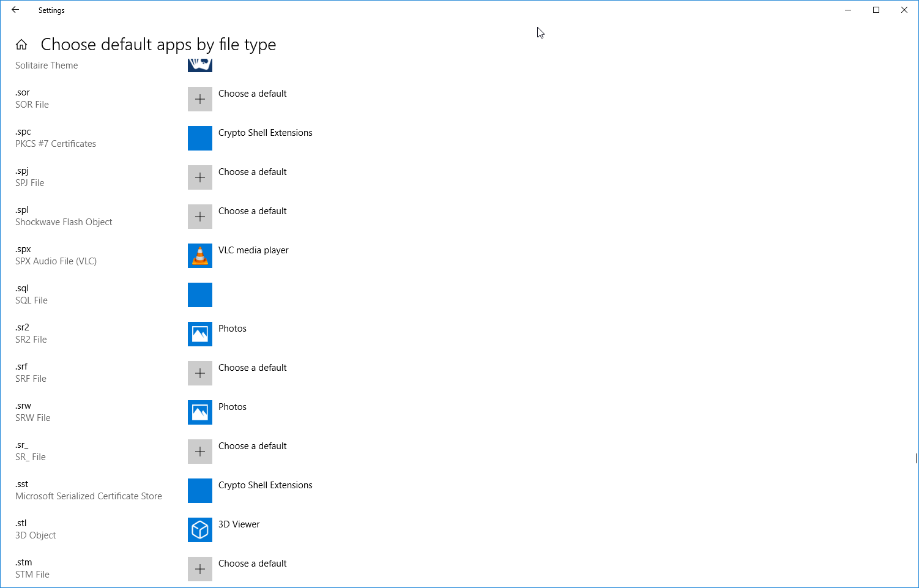This screenshot has width=919, height=588.
Task: Click the Shockwave Flash Object description
Action: [x=64, y=222]
